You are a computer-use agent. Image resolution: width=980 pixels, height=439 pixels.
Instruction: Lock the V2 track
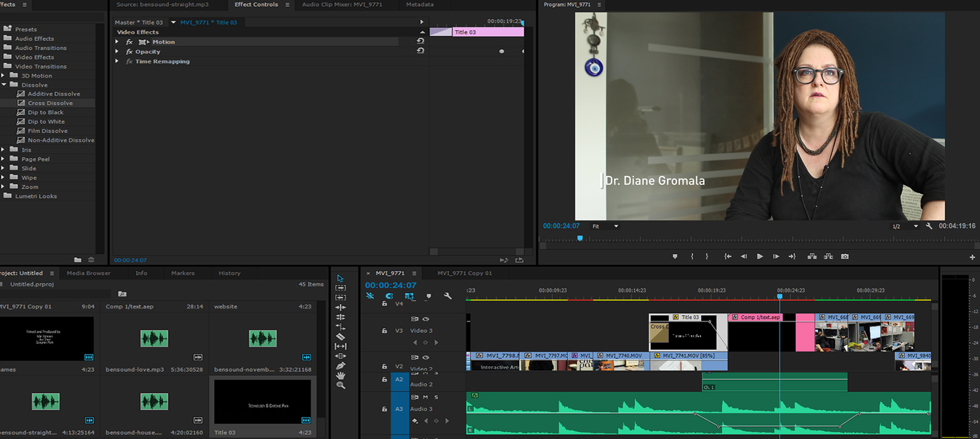[384, 367]
